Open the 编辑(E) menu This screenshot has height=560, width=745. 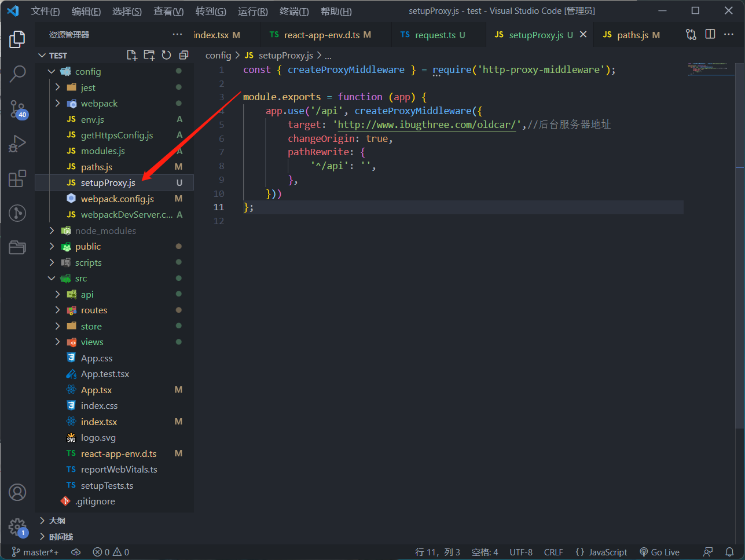pyautogui.click(x=86, y=11)
